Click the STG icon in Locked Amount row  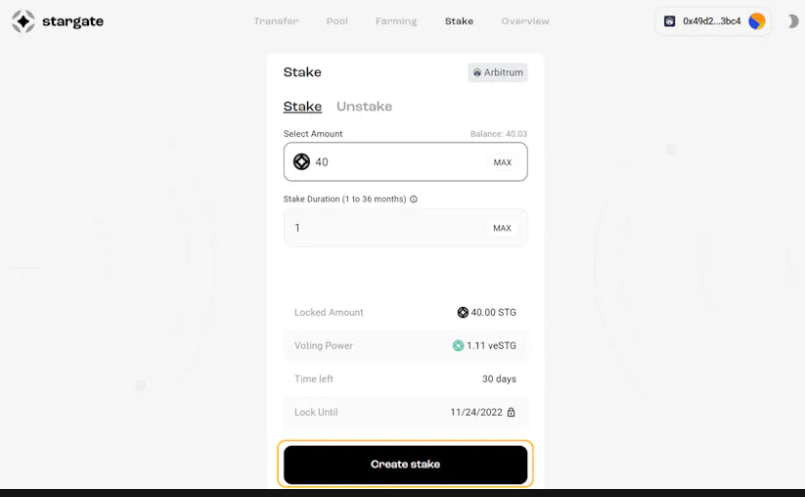pyautogui.click(x=463, y=312)
